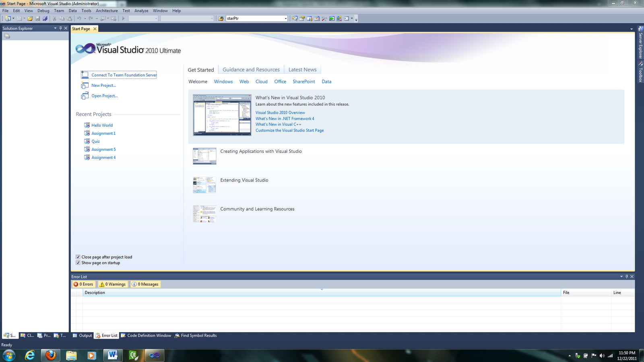
Task: Click the Navigate Backward toolbar icon
Action: [103, 18]
